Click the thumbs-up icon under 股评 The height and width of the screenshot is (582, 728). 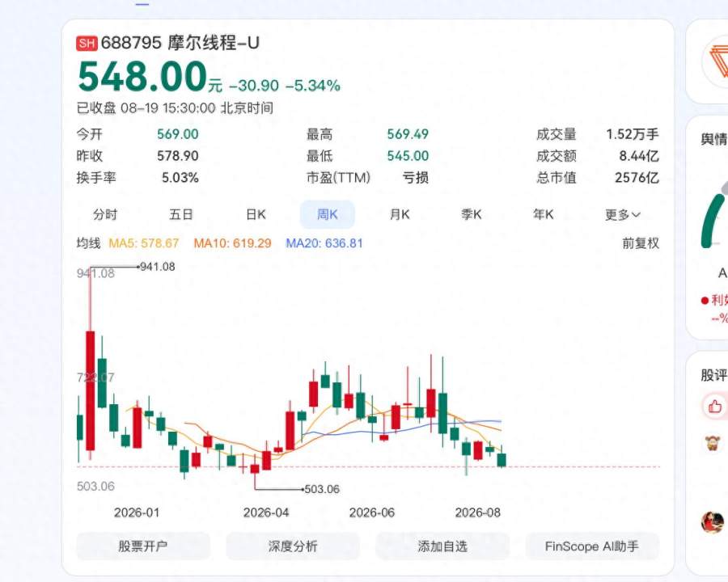pyautogui.click(x=715, y=407)
